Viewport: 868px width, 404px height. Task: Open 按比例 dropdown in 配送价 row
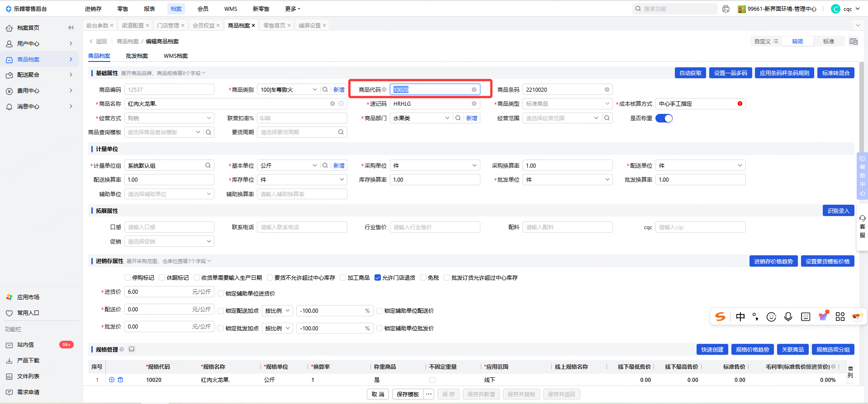tap(278, 310)
